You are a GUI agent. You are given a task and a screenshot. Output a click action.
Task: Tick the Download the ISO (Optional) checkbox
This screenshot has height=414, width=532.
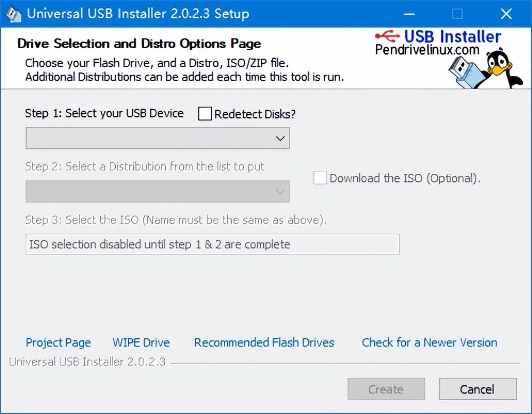320,178
